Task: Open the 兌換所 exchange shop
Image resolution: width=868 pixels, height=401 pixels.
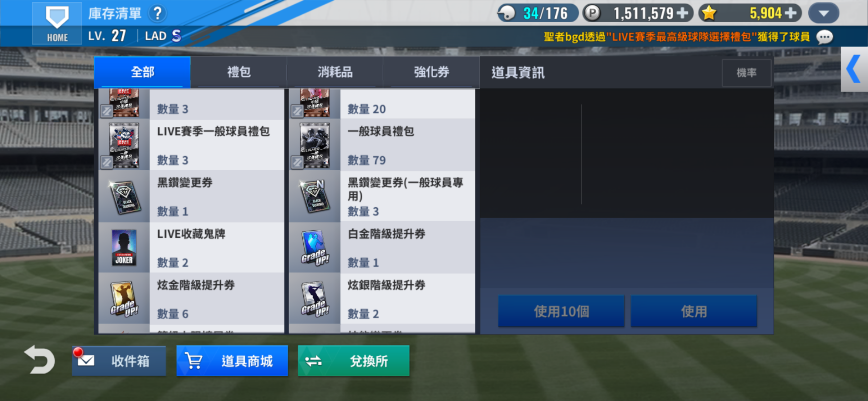Action: point(353,361)
